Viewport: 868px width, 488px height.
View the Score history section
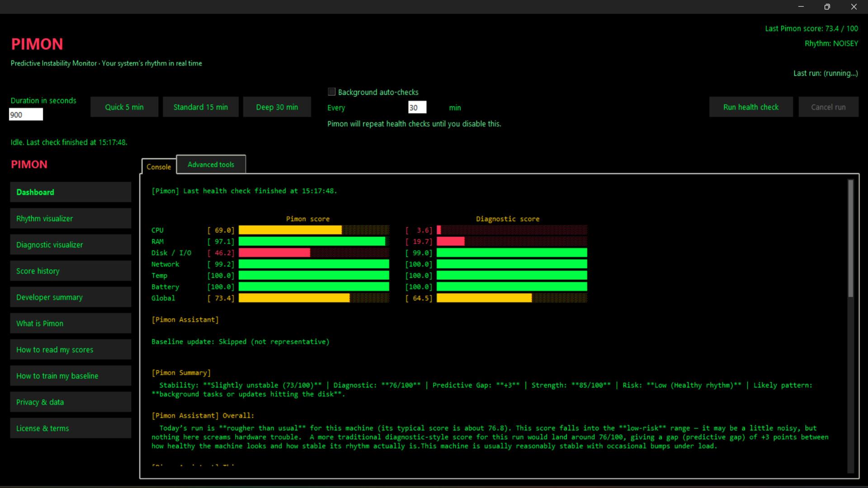(x=70, y=271)
